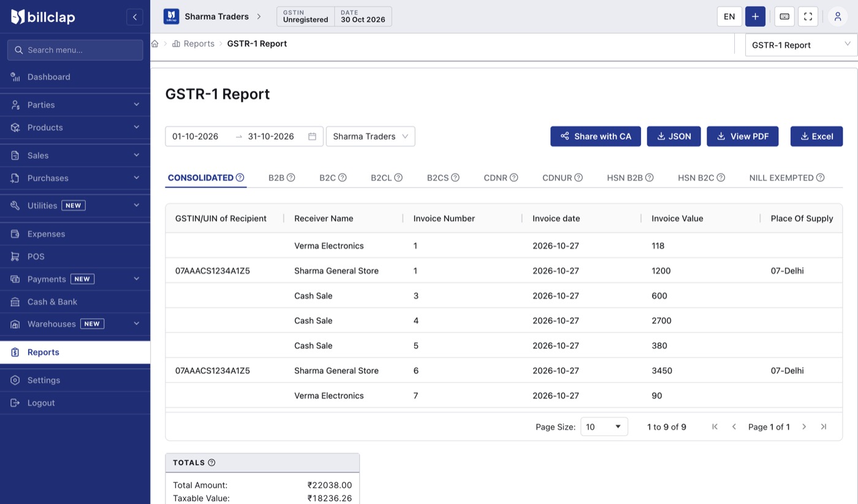Show help icon next to B2CL tab
Viewport: 858px width, 504px height.
click(398, 178)
